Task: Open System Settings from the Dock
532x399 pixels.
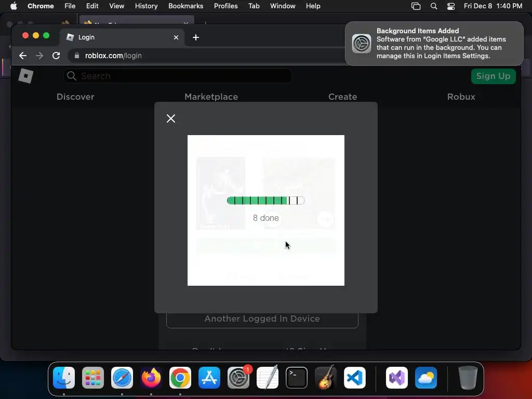Action: point(238,378)
